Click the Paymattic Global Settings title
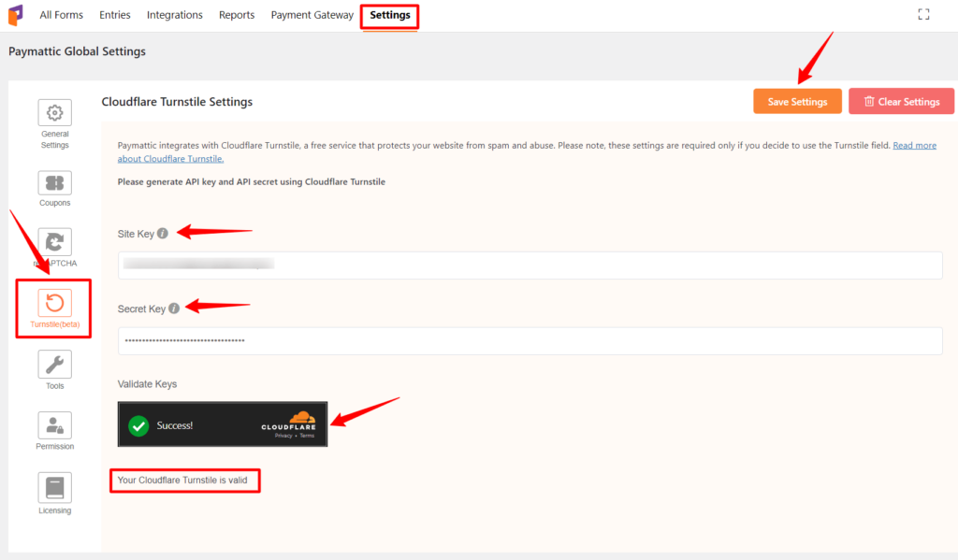Viewport: 958px width, 560px height. [77, 51]
